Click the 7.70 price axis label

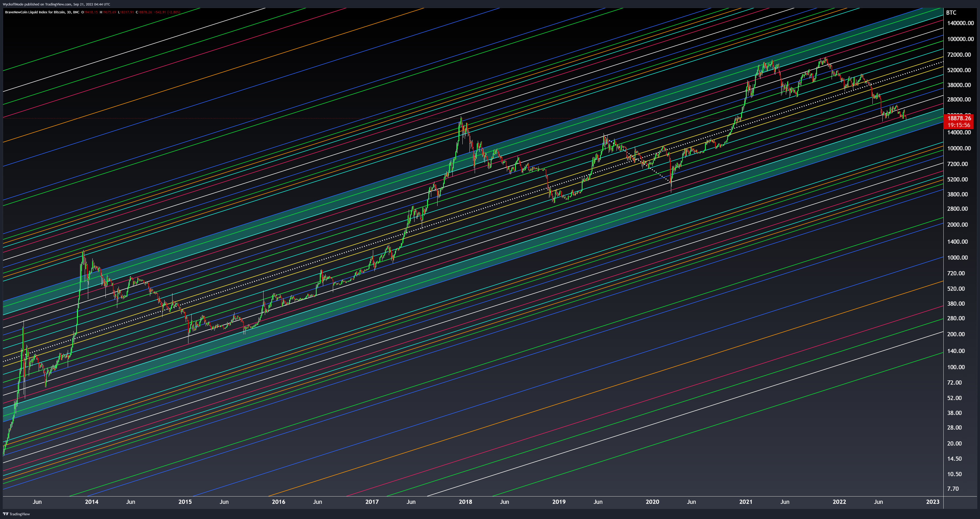click(953, 489)
